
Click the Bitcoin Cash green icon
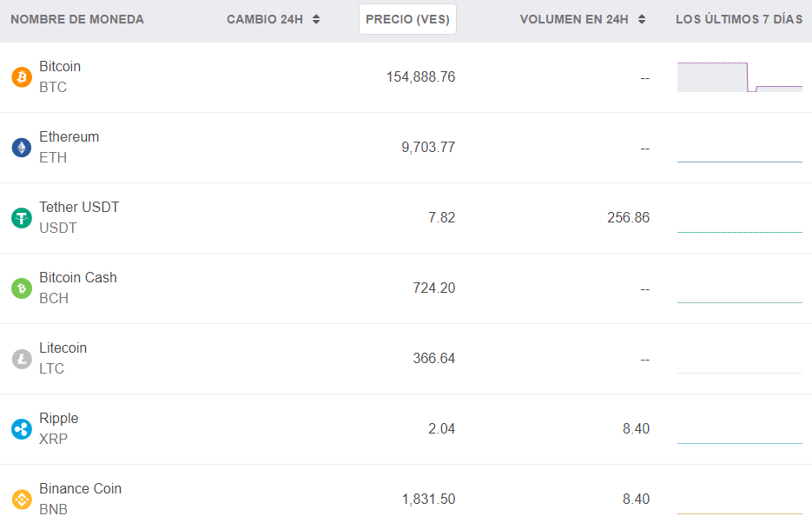[x=22, y=288]
